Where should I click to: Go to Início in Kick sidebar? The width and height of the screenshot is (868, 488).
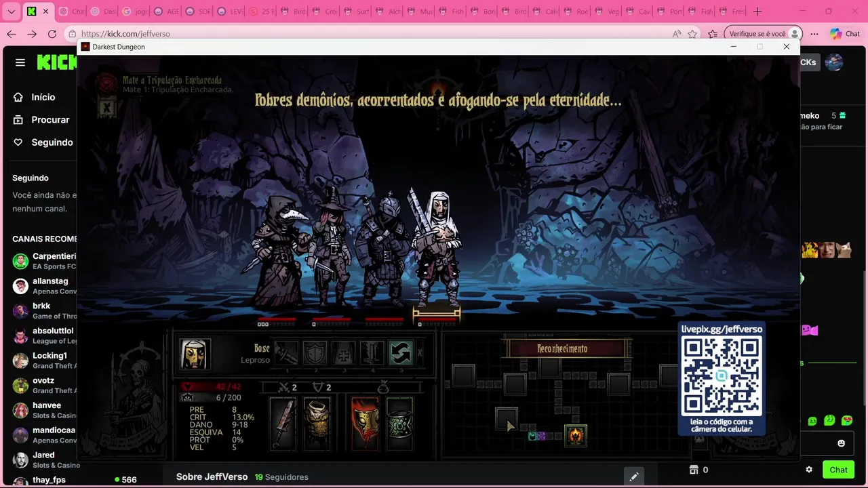[35, 97]
